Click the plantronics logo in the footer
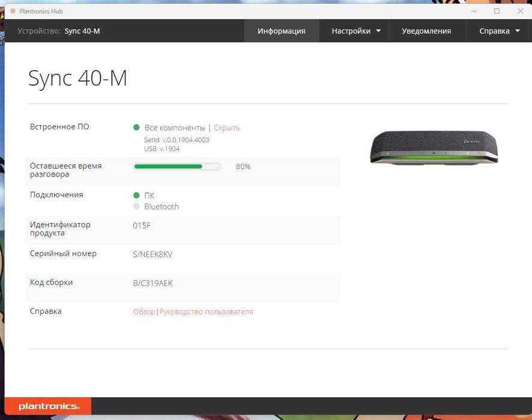Viewport: 532px width, 420px height. tap(48, 406)
